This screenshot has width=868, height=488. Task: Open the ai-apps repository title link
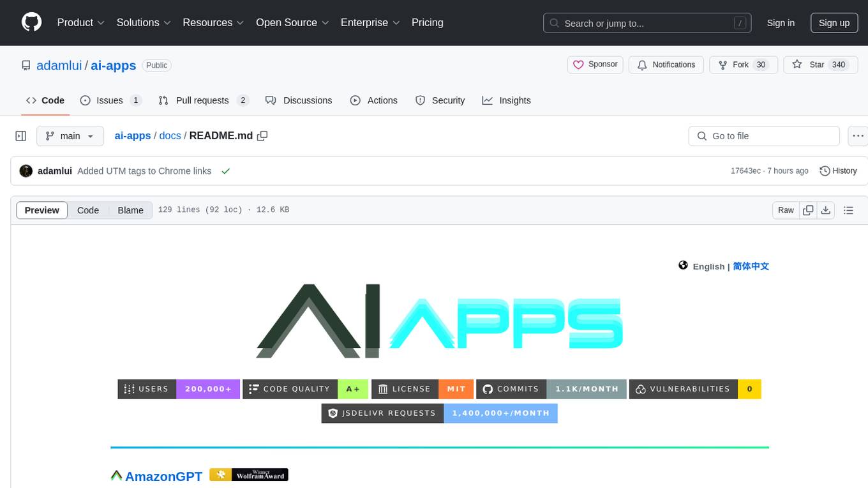(x=114, y=65)
